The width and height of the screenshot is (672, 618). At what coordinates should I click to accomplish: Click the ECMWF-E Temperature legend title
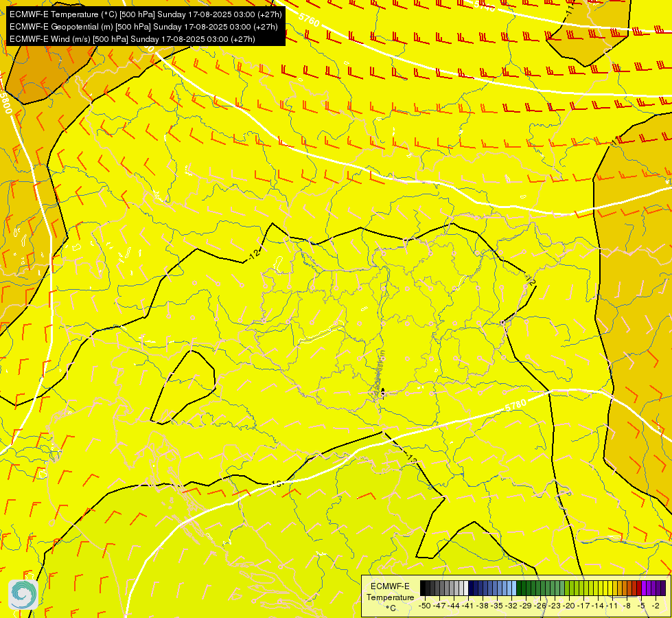point(390,592)
